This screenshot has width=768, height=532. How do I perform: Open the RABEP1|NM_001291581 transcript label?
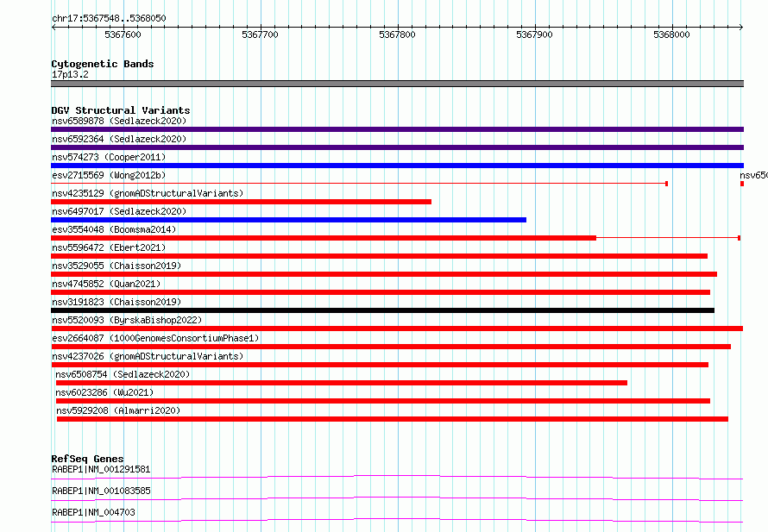tap(101, 469)
